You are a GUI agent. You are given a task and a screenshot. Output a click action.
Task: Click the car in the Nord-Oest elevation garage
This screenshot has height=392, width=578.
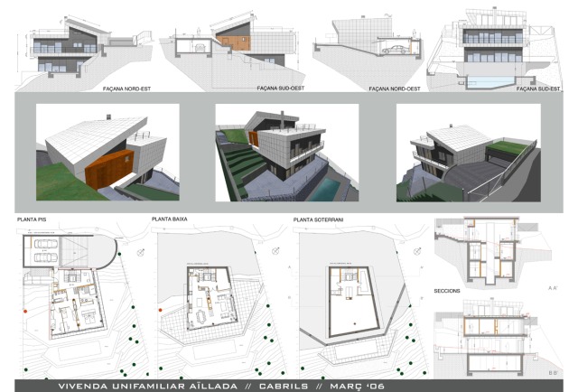tap(395, 51)
